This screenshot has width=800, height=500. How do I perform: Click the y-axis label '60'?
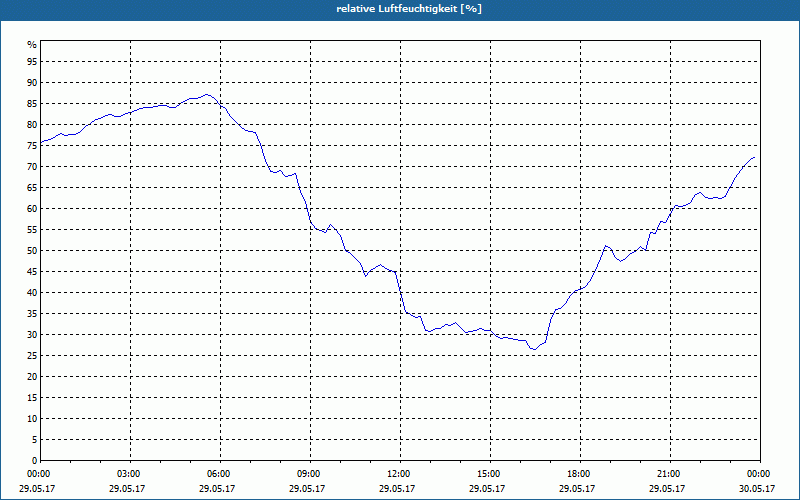pos(32,209)
